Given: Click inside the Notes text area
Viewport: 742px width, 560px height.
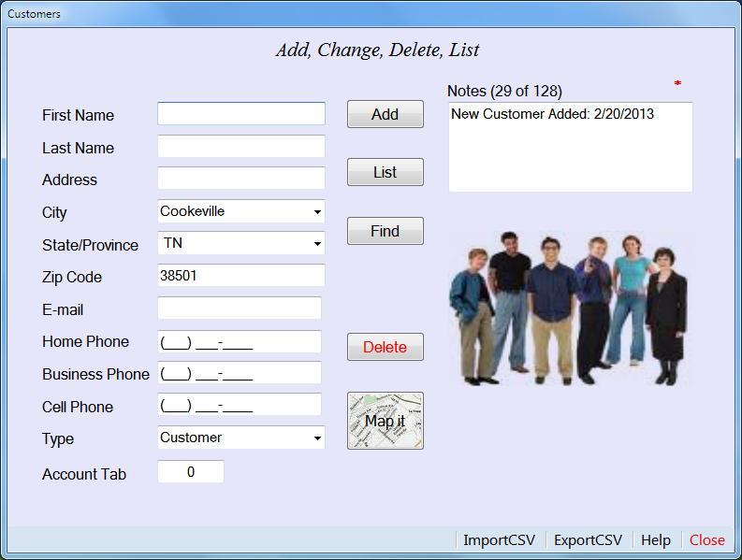Looking at the screenshot, I should tap(571, 147).
